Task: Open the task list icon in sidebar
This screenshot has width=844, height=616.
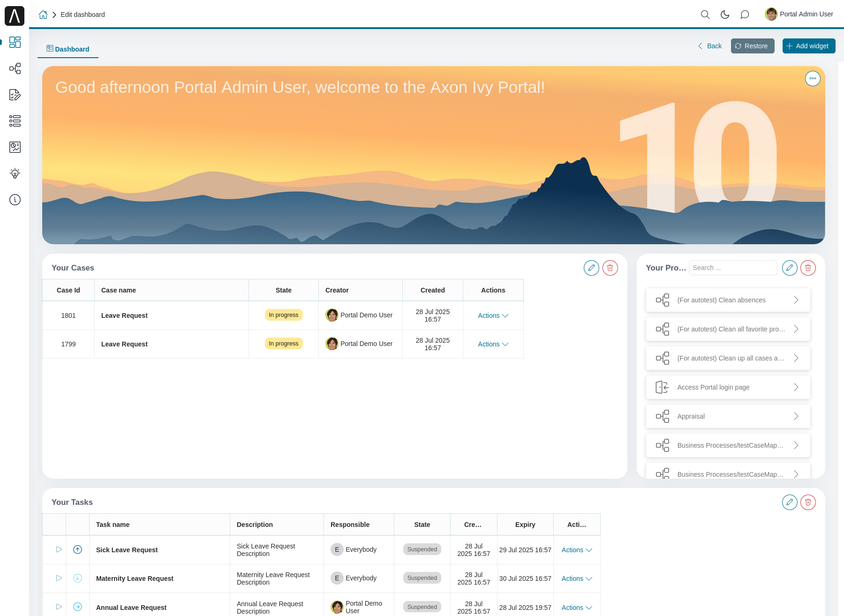Action: pos(15,121)
